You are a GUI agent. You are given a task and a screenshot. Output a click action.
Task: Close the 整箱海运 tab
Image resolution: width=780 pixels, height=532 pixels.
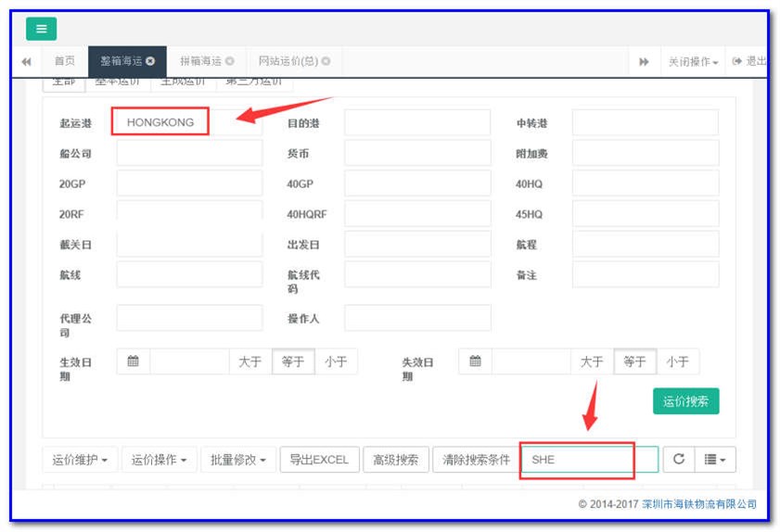click(150, 61)
